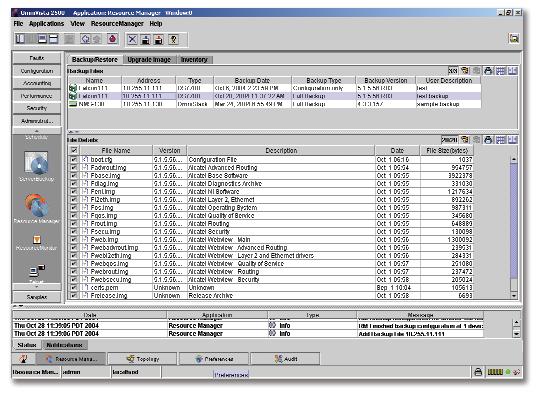Click the rightmost column icon in Backup Files panel
This screenshot has width=537, height=395.
coord(513,71)
